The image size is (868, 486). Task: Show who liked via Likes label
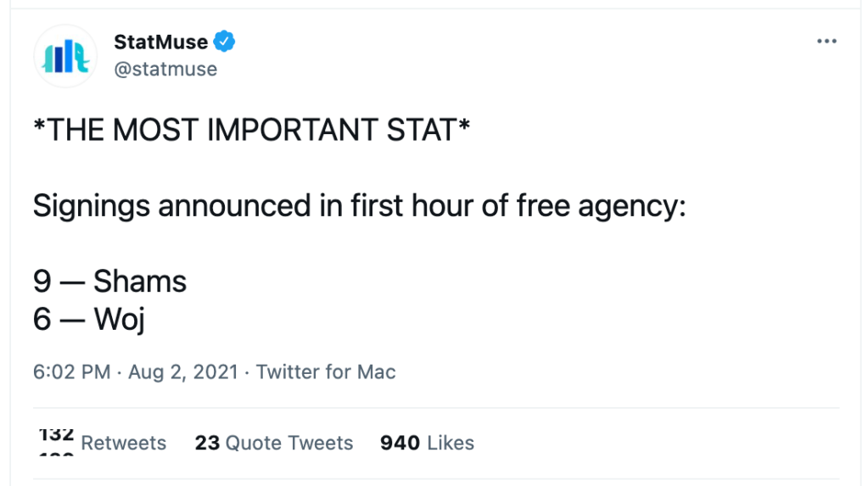451,443
